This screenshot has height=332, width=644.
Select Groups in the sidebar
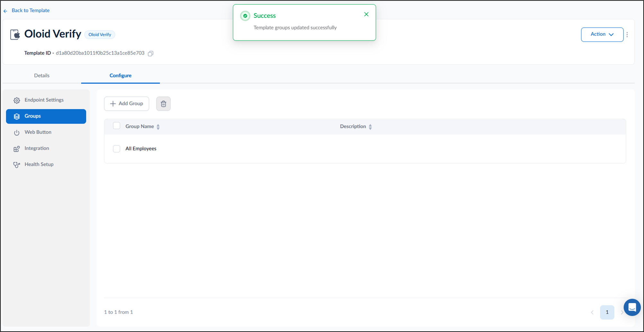point(46,116)
